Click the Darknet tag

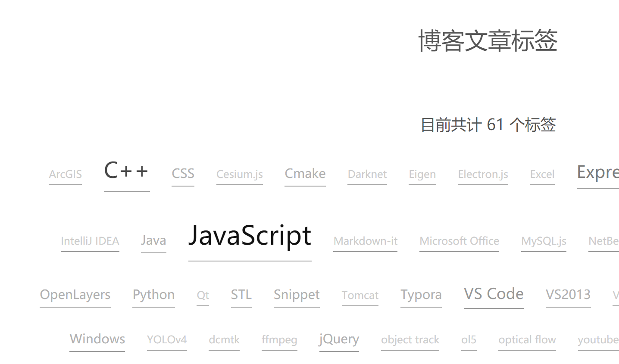tap(367, 174)
